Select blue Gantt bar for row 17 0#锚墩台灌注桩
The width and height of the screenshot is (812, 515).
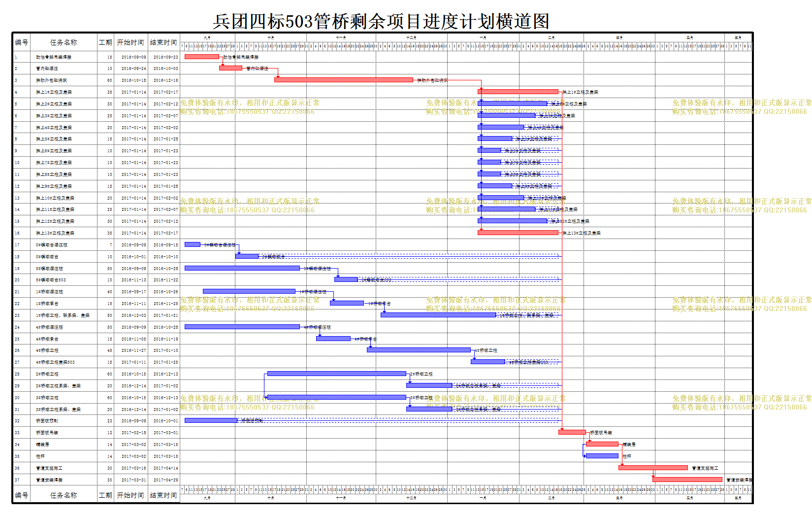point(193,244)
